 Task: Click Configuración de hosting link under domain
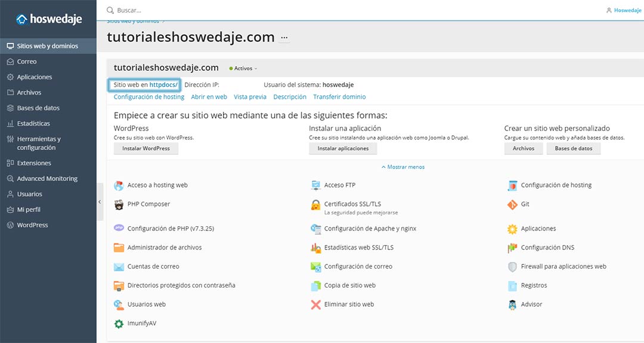(148, 97)
